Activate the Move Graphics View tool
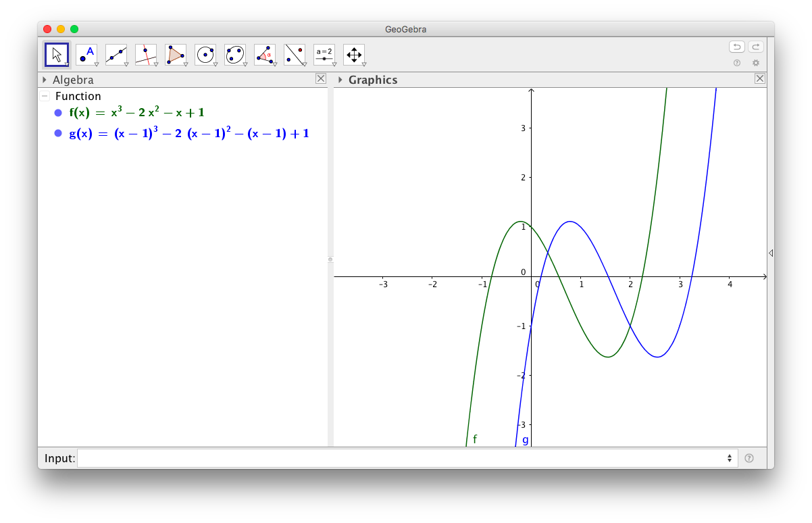This screenshot has width=812, height=523. tap(354, 55)
